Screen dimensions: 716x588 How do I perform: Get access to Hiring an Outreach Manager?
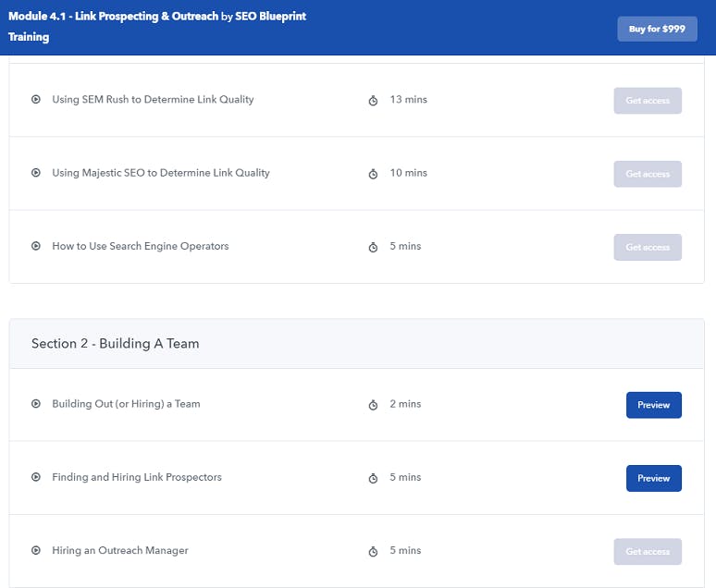648,551
